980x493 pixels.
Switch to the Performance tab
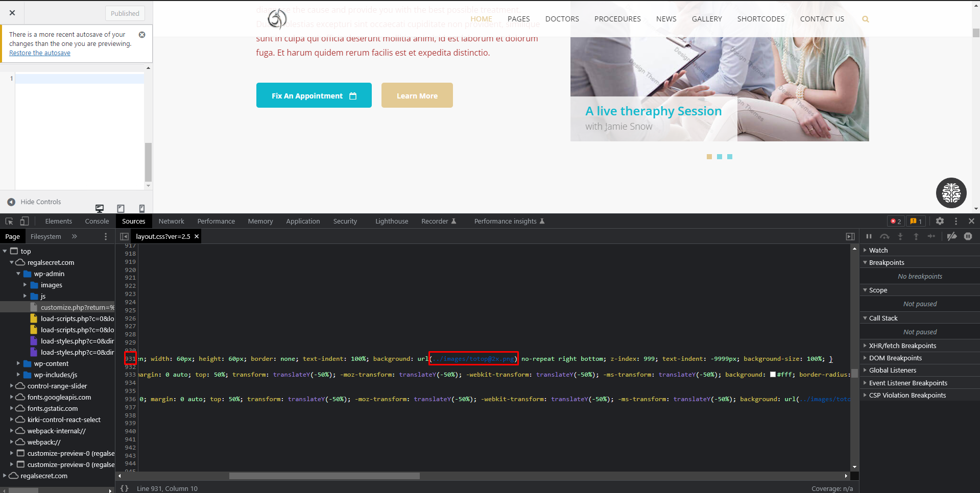click(216, 221)
